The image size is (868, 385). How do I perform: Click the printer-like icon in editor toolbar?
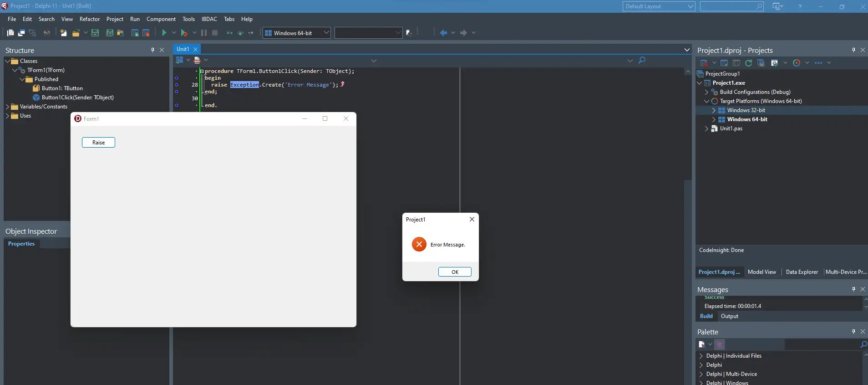pyautogui.click(x=197, y=60)
